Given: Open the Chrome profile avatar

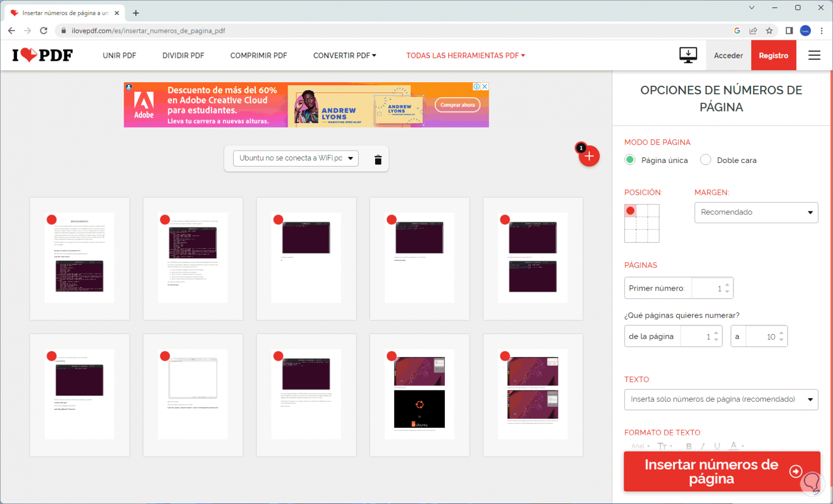Looking at the screenshot, I should 805,31.
